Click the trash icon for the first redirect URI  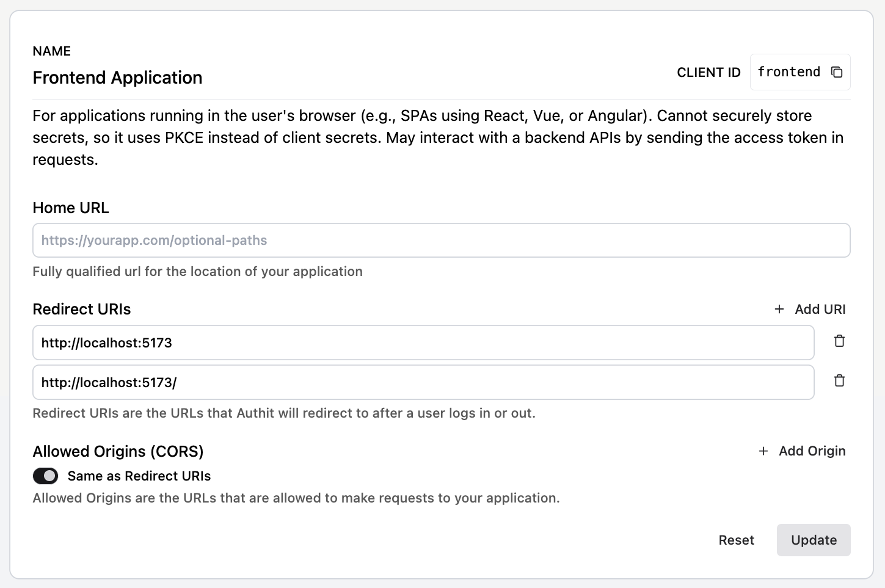[x=839, y=340]
